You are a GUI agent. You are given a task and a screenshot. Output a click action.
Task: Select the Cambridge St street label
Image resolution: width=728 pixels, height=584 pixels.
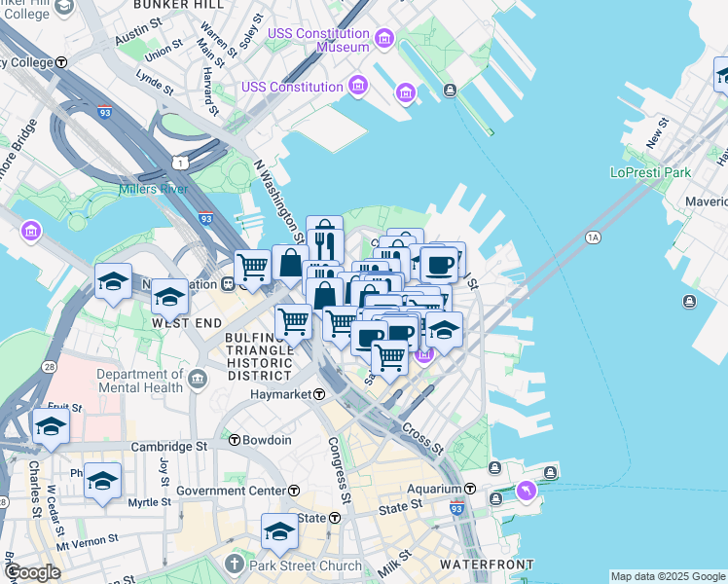coord(169,447)
